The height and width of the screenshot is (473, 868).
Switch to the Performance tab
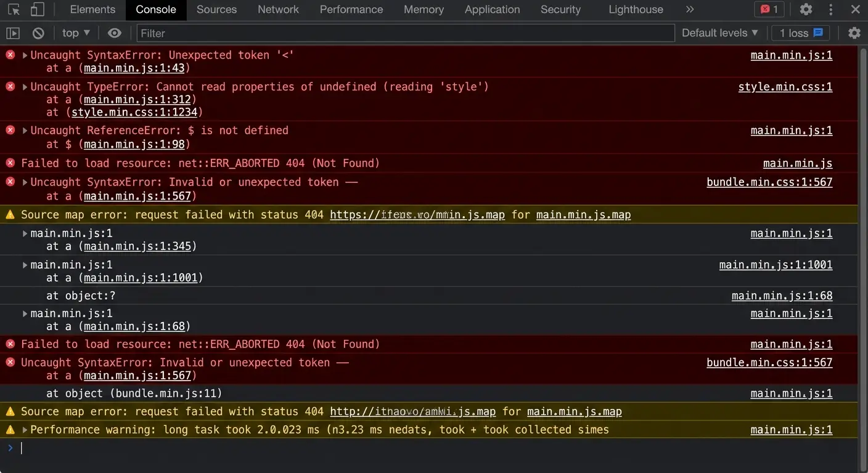[351, 10]
